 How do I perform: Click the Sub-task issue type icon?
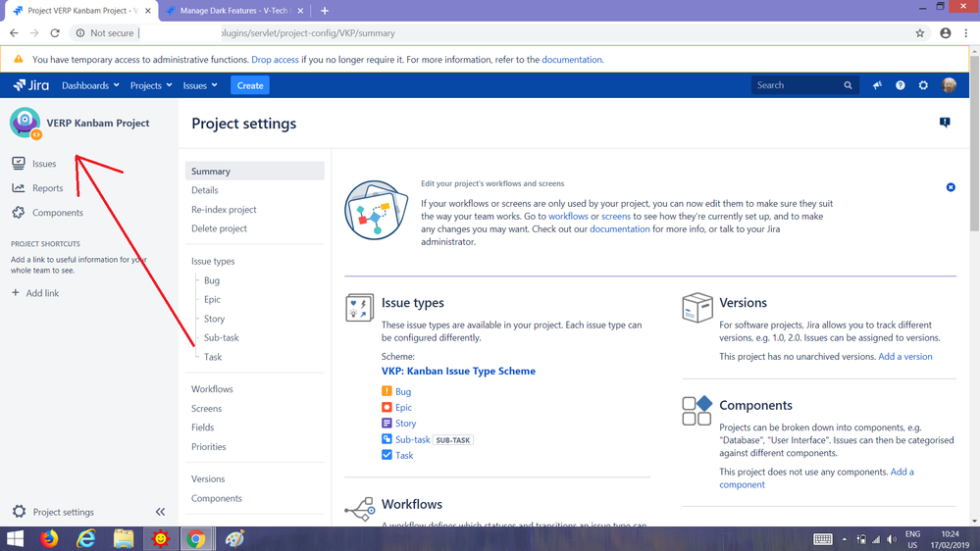point(387,439)
